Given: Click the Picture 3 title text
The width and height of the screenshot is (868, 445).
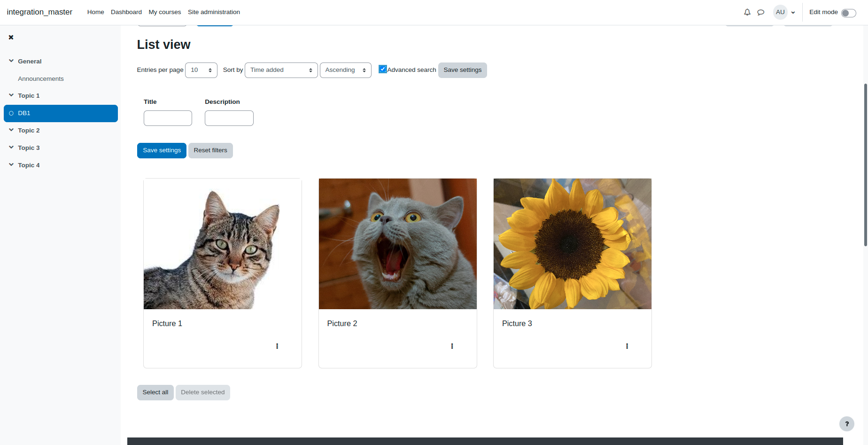Looking at the screenshot, I should 517,323.
